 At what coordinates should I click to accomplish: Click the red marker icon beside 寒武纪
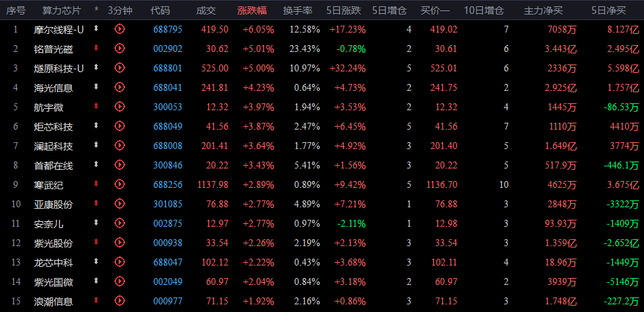[96, 184]
